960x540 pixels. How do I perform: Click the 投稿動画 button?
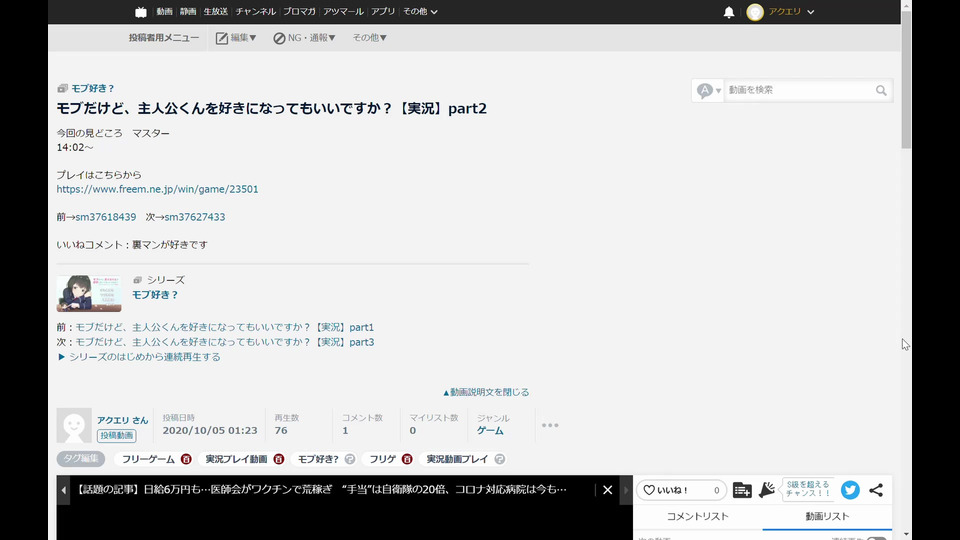(116, 436)
